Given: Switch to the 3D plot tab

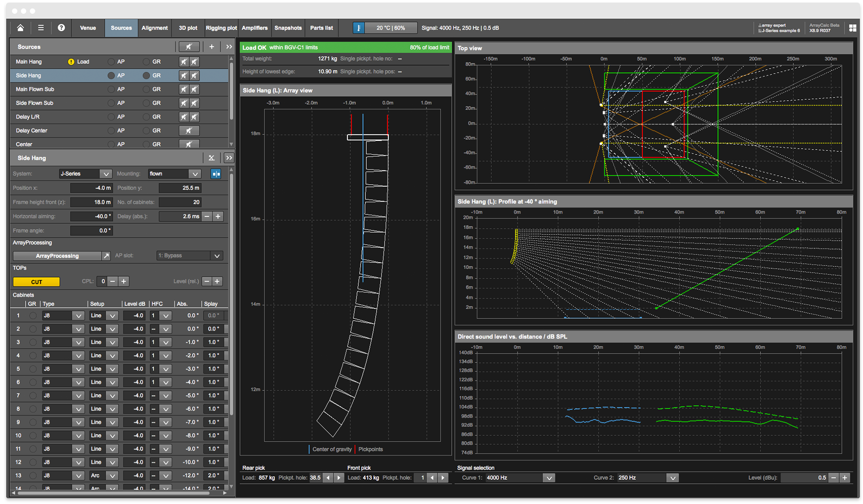Looking at the screenshot, I should [188, 28].
